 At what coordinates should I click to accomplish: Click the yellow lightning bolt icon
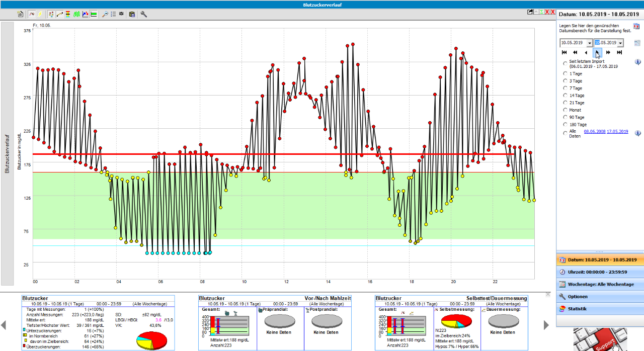tap(40, 14)
